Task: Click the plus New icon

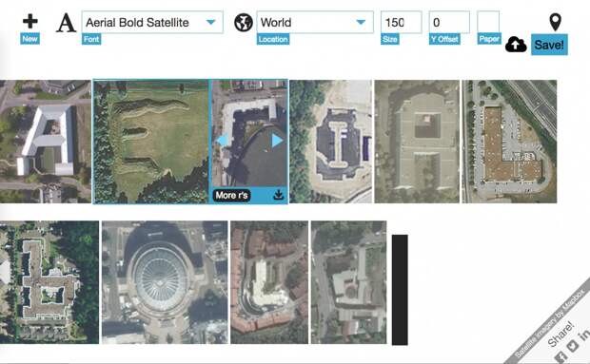Action: point(30,22)
